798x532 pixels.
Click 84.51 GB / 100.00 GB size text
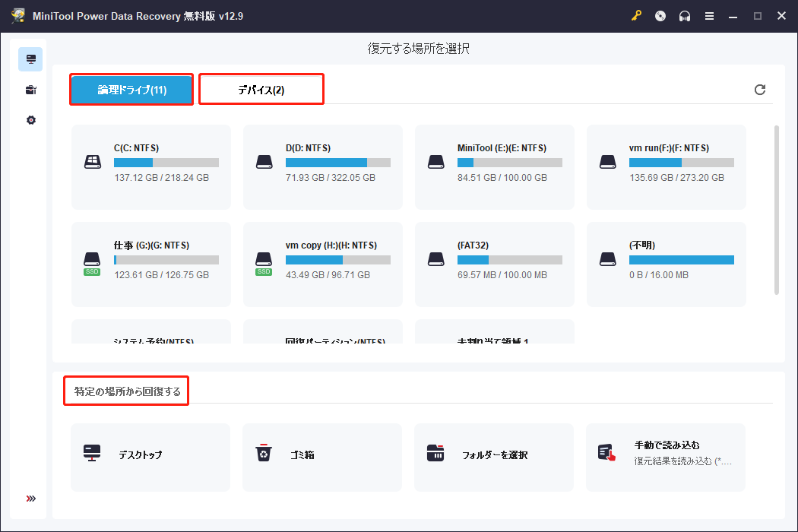pyautogui.click(x=502, y=178)
